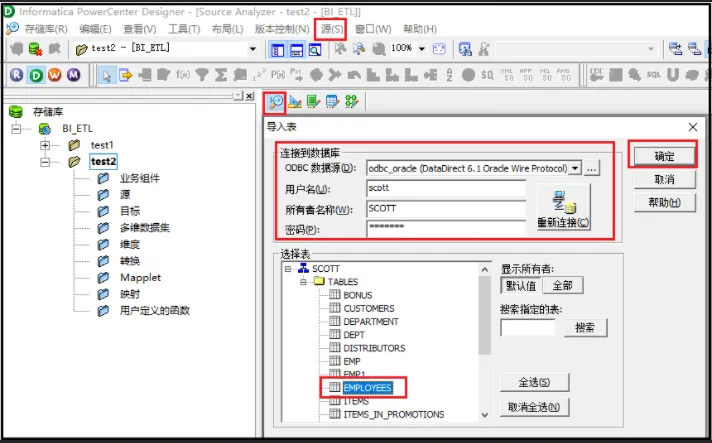The width and height of the screenshot is (712, 443).
Task: Toggle 全部 owner display button
Action: (x=563, y=285)
